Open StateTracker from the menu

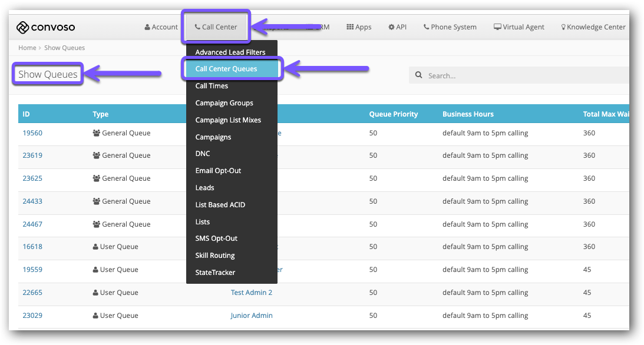[x=215, y=273]
